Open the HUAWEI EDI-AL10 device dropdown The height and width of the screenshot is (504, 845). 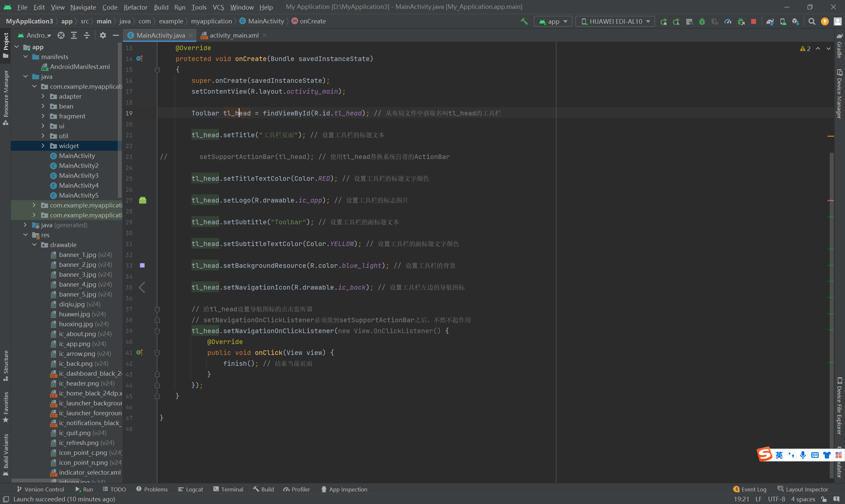point(615,21)
